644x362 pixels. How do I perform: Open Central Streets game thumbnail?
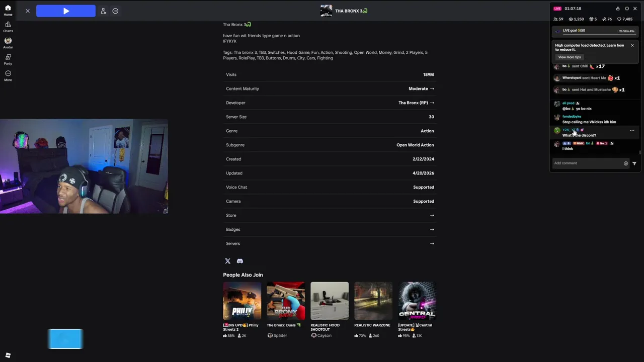(x=417, y=301)
